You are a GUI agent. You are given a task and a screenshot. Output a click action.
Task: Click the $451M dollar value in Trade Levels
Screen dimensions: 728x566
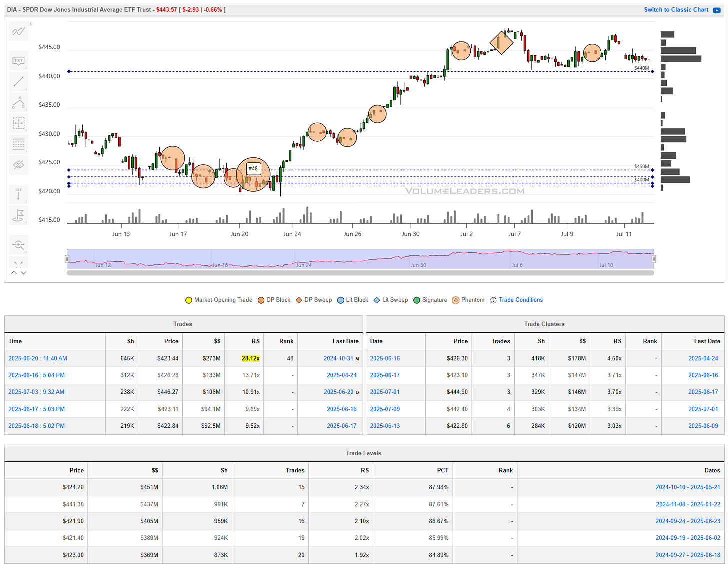(149, 487)
